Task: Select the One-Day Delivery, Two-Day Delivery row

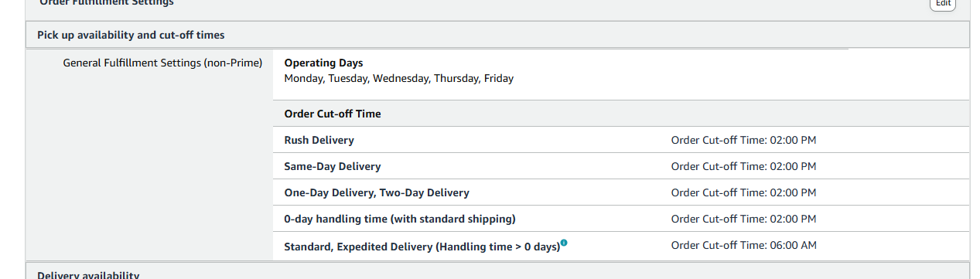Action: click(x=621, y=192)
